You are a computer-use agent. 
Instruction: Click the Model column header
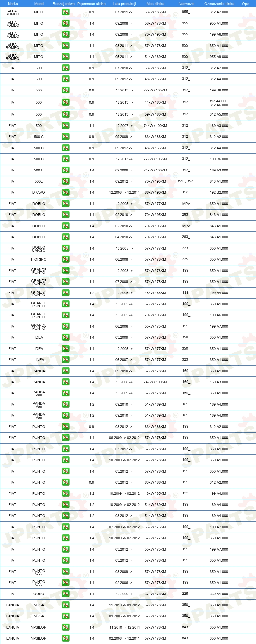coord(39,4)
